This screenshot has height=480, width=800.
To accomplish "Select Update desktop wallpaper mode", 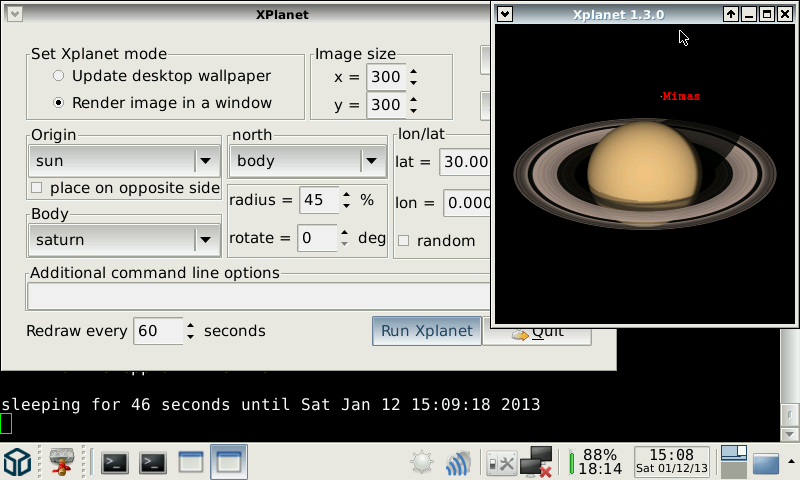I will click(x=60, y=76).
